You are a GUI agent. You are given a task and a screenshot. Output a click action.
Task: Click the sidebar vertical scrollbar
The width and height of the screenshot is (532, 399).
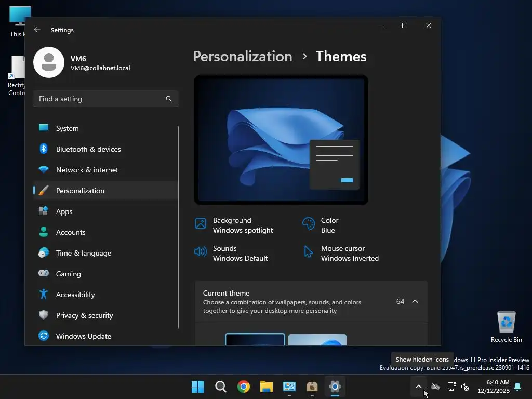point(178,228)
